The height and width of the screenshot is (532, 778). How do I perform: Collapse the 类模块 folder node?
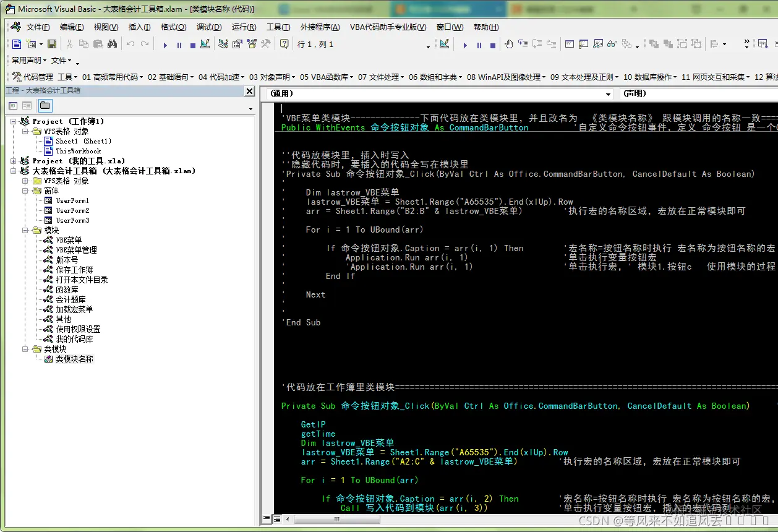25,349
